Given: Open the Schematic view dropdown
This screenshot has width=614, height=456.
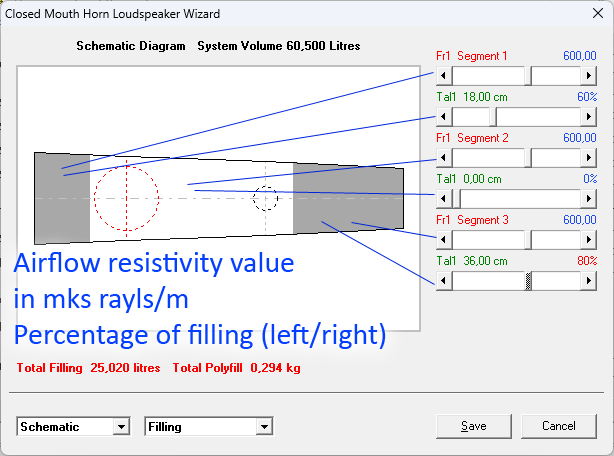Looking at the screenshot, I should [121, 427].
